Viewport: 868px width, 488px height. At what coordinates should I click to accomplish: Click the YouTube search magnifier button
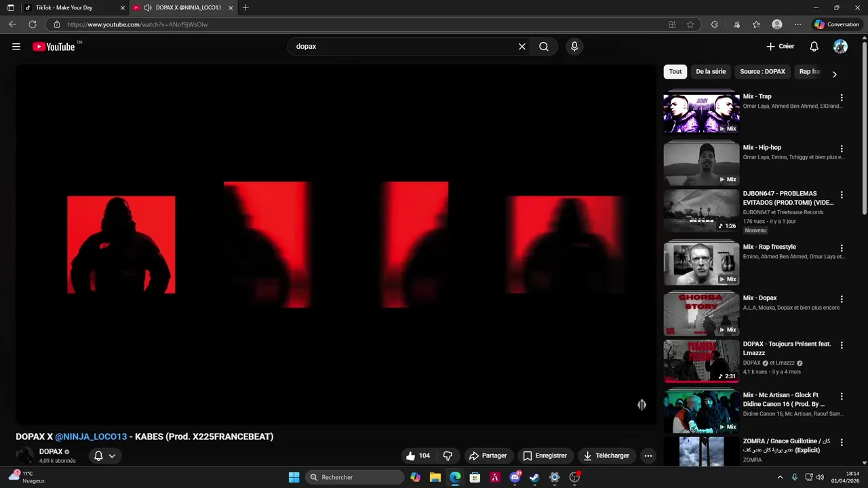tap(544, 47)
